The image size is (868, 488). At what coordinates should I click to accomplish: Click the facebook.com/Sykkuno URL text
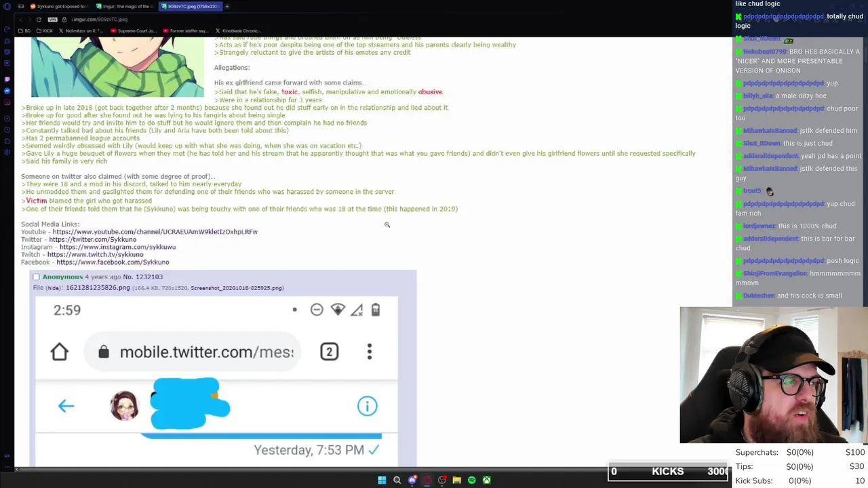click(x=113, y=262)
